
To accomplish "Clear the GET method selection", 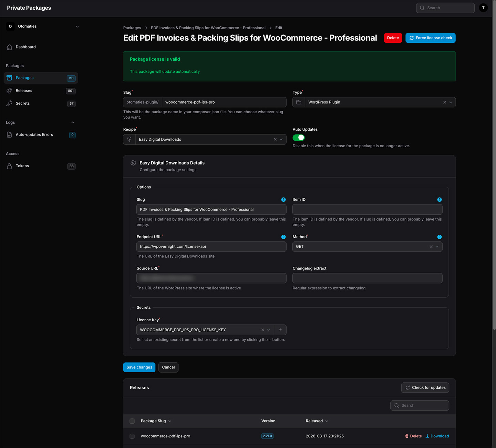I will [x=431, y=247].
